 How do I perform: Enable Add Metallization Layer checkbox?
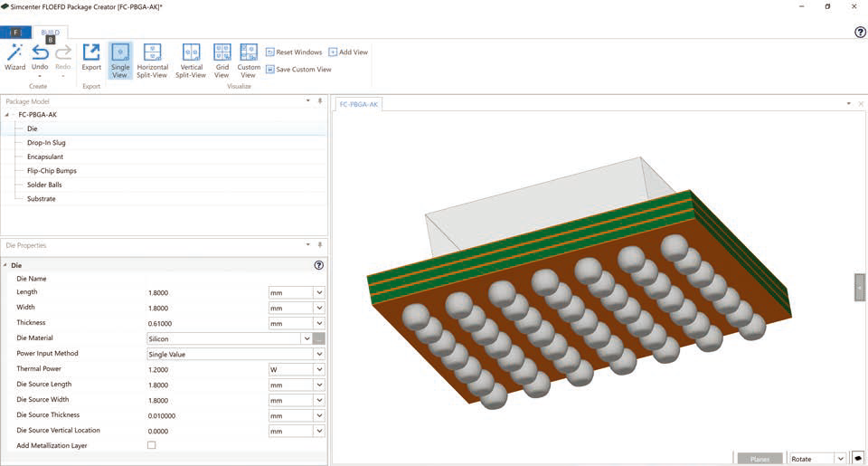(152, 445)
